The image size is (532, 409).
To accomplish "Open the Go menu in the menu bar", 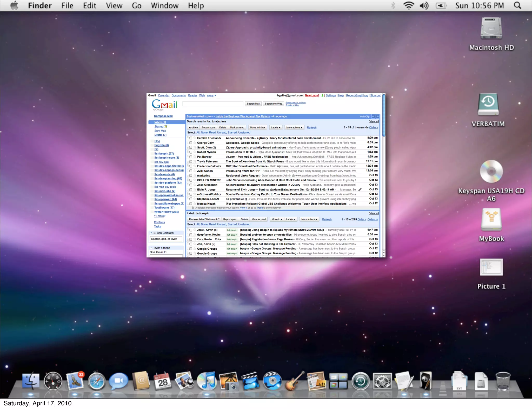I will click(x=137, y=5).
